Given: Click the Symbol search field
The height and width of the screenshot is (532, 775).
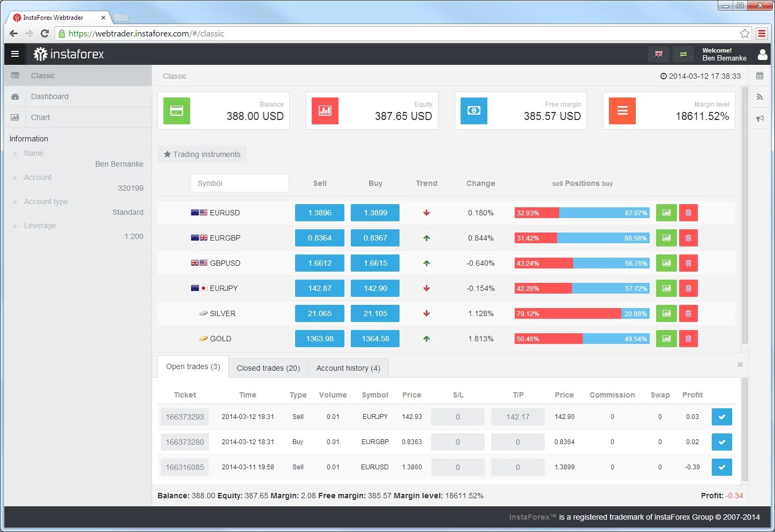Looking at the screenshot, I should click(x=239, y=183).
